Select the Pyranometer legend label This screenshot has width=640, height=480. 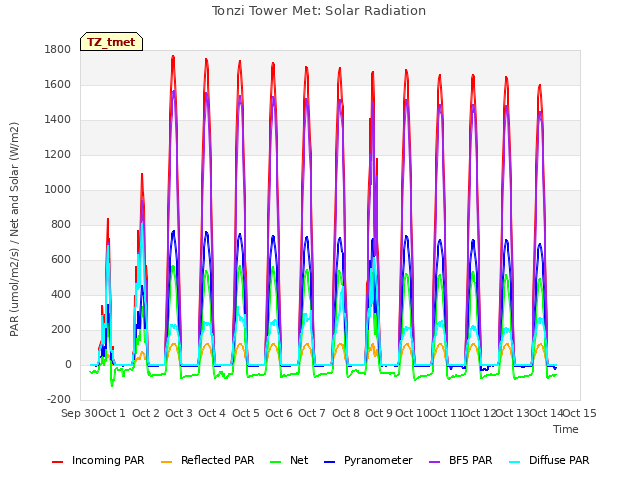[x=378, y=460]
